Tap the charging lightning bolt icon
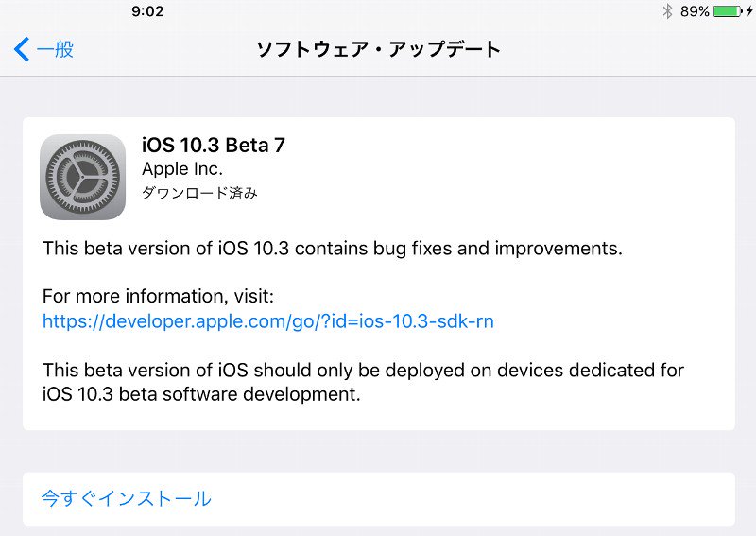This screenshot has height=536, width=756. click(x=749, y=10)
